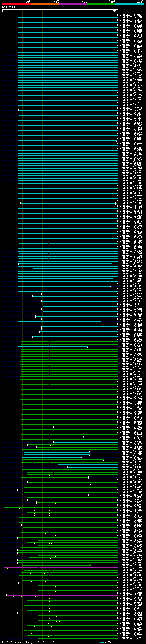The width and height of the screenshot is (146, 644).
Task: Select hit UniRef100_Q39843
Action: [131, 40]
